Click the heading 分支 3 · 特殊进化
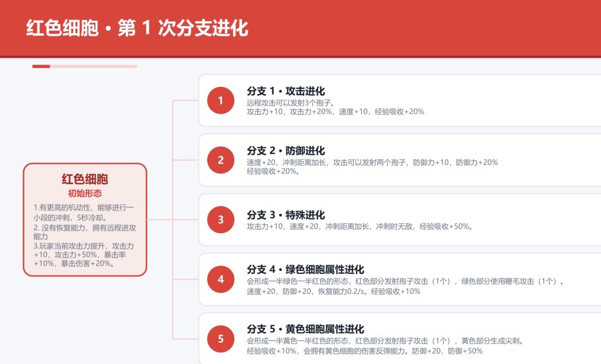The height and width of the screenshot is (364, 601). coord(286,215)
